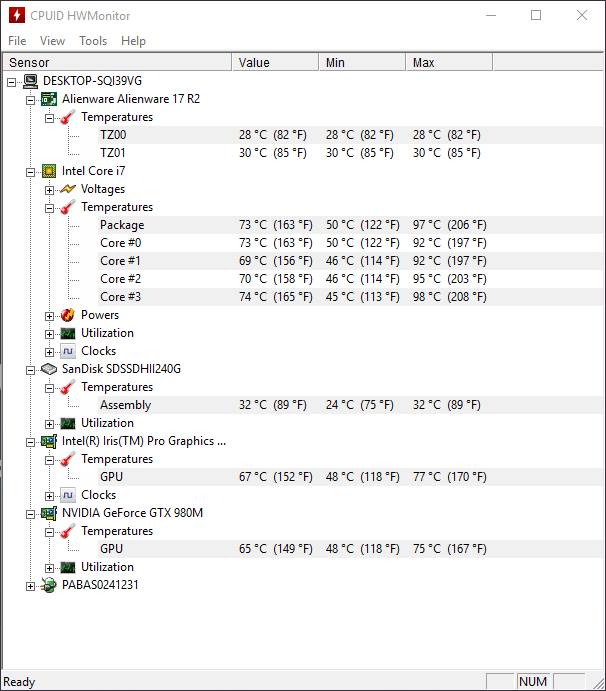Open the View menu
Image resolution: width=606 pixels, height=691 pixels.
click(52, 41)
